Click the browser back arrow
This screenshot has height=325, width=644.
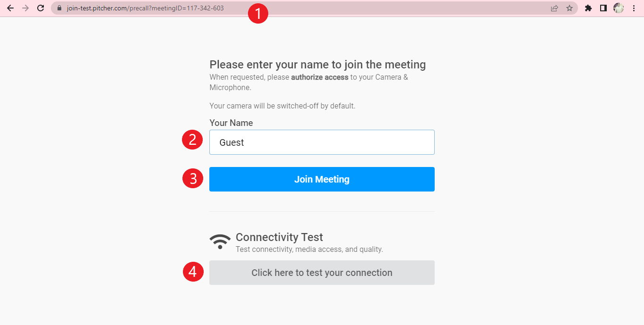coord(10,8)
